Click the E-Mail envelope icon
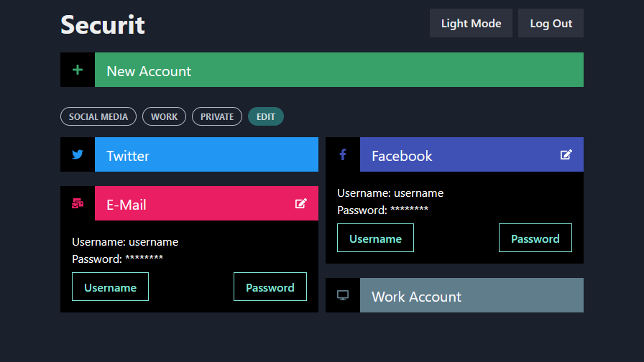This screenshot has height=362, width=644. (78, 203)
